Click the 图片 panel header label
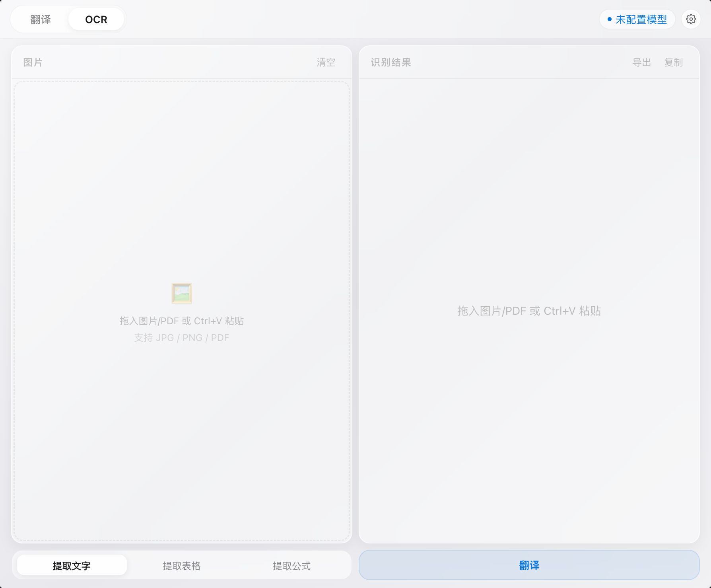 pos(33,62)
